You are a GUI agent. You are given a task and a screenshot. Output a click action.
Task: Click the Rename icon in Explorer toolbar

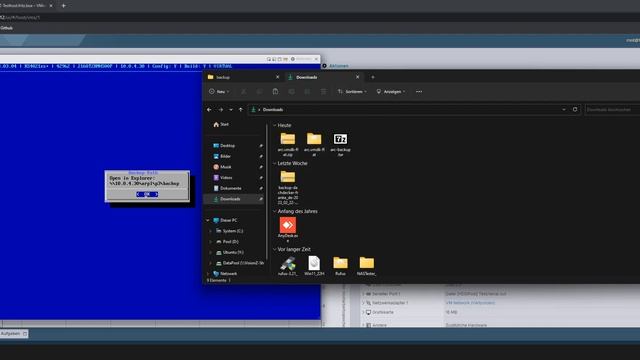pos(291,92)
